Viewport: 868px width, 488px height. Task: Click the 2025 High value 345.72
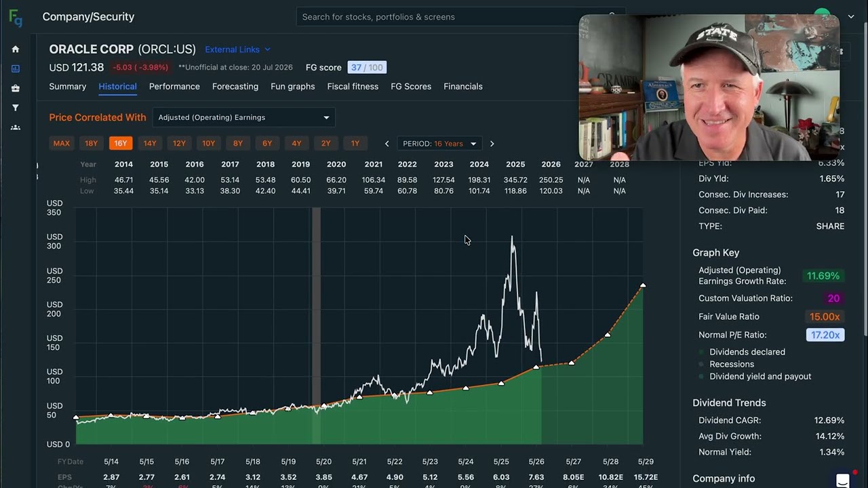515,180
